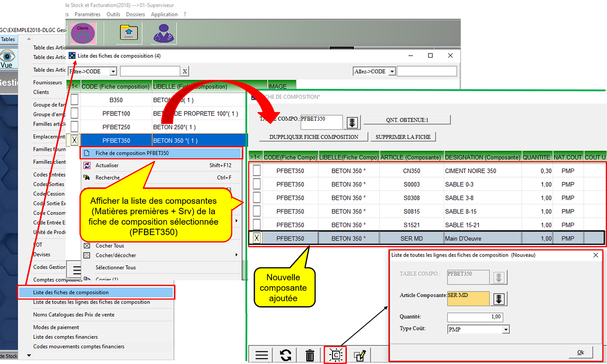This screenshot has width=607, height=364.
Task: Tick checkbox of SABLE 0-3 row
Action: tap(256, 184)
